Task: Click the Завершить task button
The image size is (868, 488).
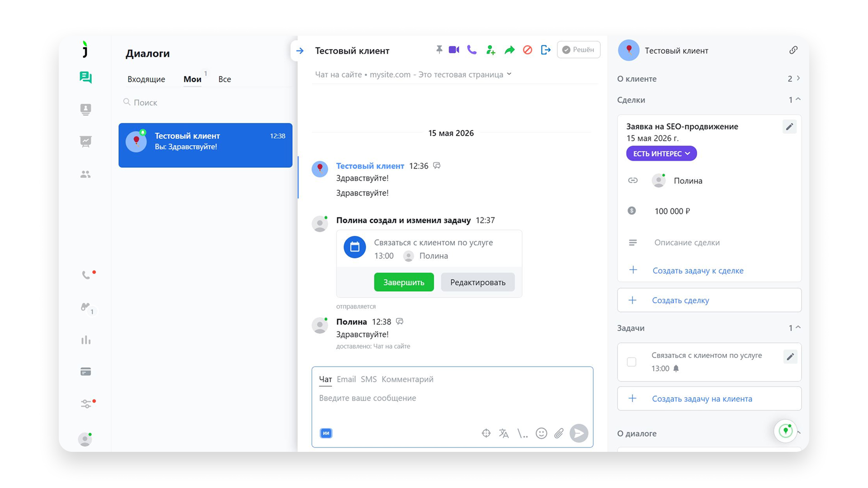Action: (404, 282)
